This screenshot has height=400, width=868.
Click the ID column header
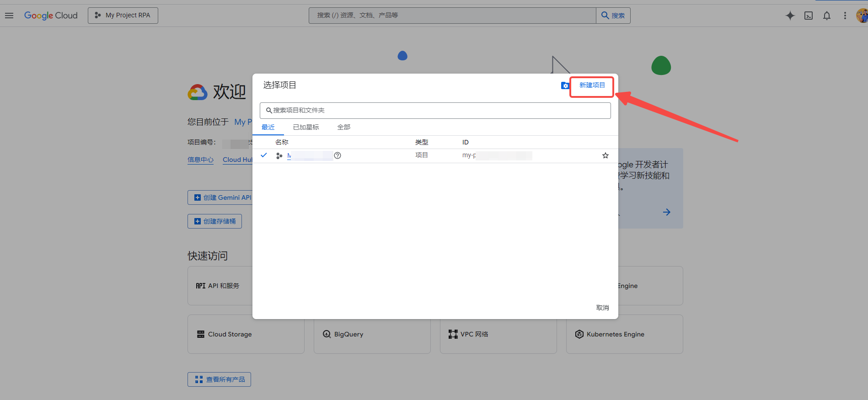pyautogui.click(x=466, y=142)
